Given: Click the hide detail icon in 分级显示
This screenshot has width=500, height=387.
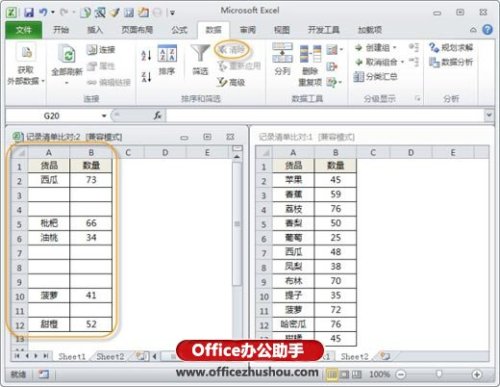Looking at the screenshot, I should [414, 62].
